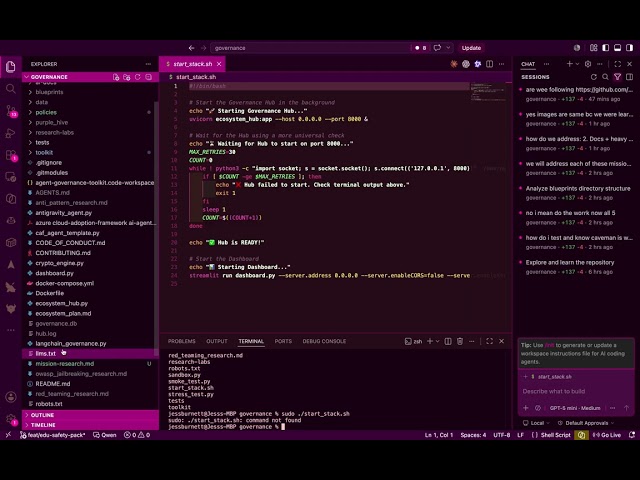This screenshot has width=640, height=480.
Task: Collapse all folders in Explorer
Action: click(x=149, y=77)
